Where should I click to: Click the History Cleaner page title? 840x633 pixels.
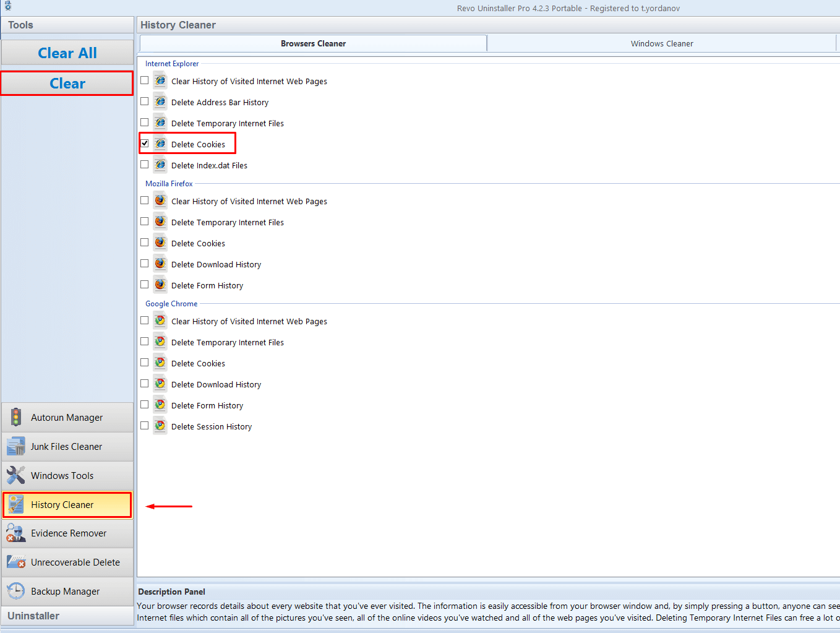(178, 25)
